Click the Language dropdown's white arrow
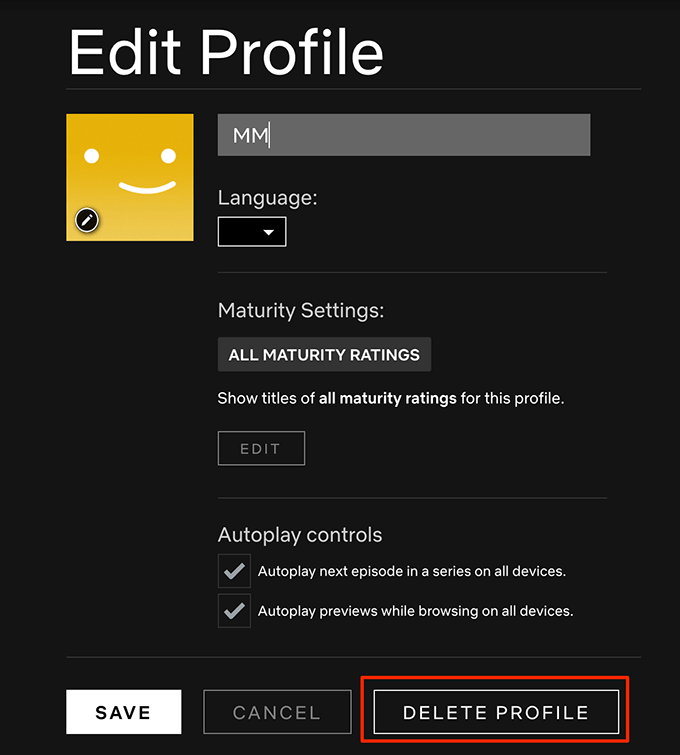The height and width of the screenshot is (755, 680). tap(268, 233)
